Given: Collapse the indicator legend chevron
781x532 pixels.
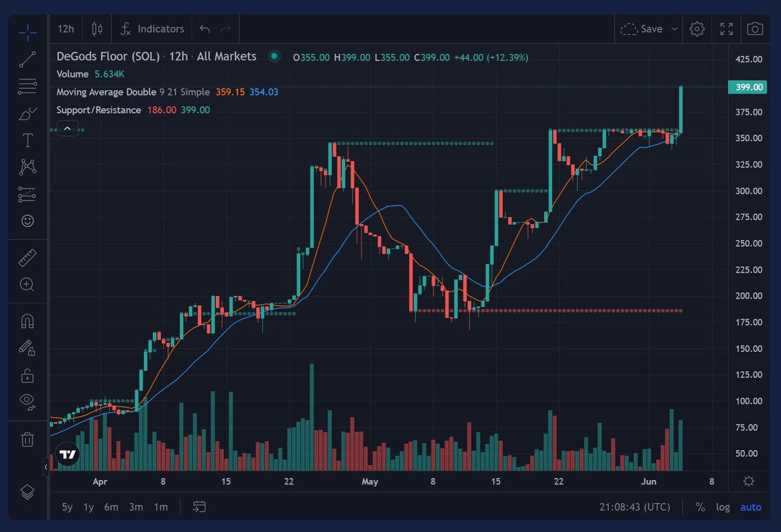Looking at the screenshot, I should tap(68, 128).
